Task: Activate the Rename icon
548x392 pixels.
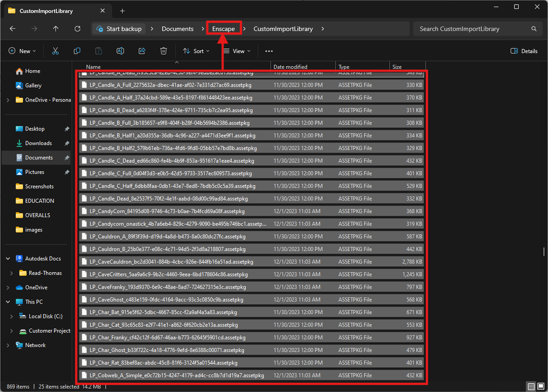Action: coord(120,50)
